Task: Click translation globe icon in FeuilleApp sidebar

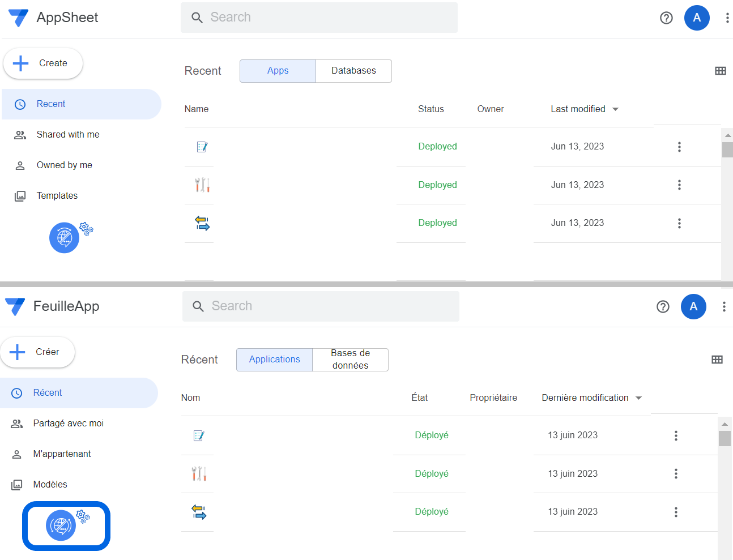Action: pos(61,525)
